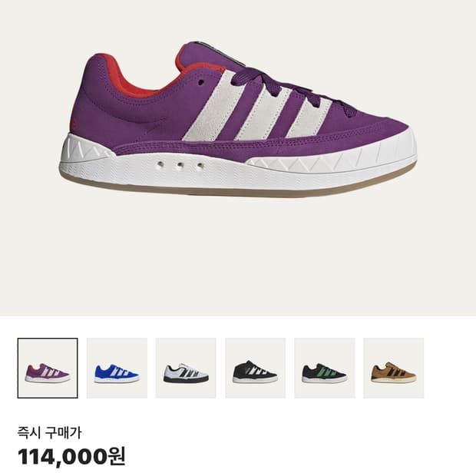Screen dimensions: 476x476
Task: Click the three vent holes in the midsole
Action: [180, 165]
